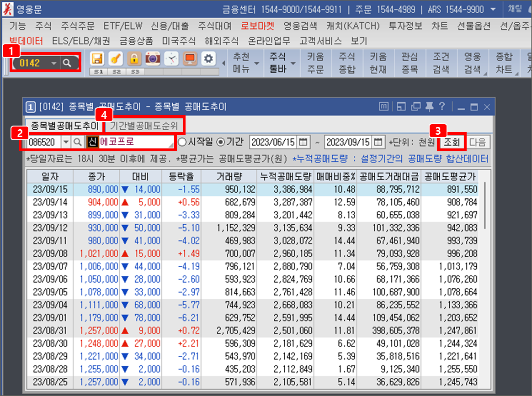
Task: Capture the screen with the camera icon
Action: 152,58
